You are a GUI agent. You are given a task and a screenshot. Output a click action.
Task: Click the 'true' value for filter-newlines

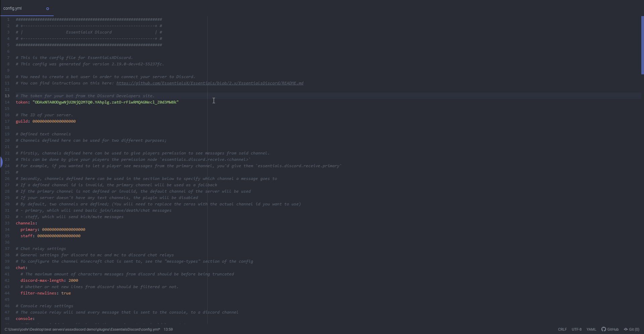[x=66, y=293]
